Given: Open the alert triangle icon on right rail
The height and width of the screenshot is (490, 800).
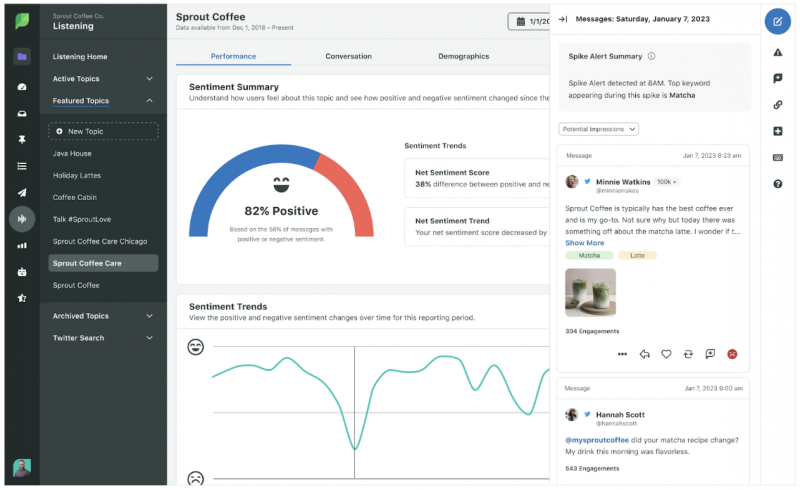Looking at the screenshot, I should click(778, 52).
